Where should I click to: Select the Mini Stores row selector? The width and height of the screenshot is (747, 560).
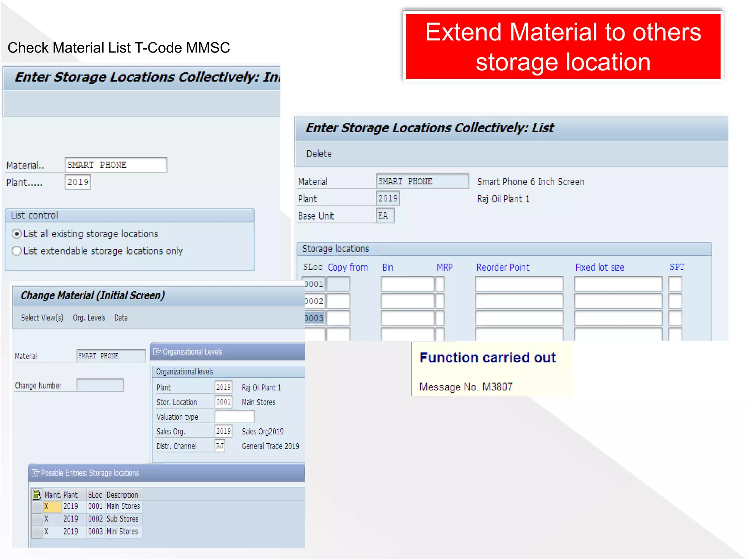click(36, 532)
